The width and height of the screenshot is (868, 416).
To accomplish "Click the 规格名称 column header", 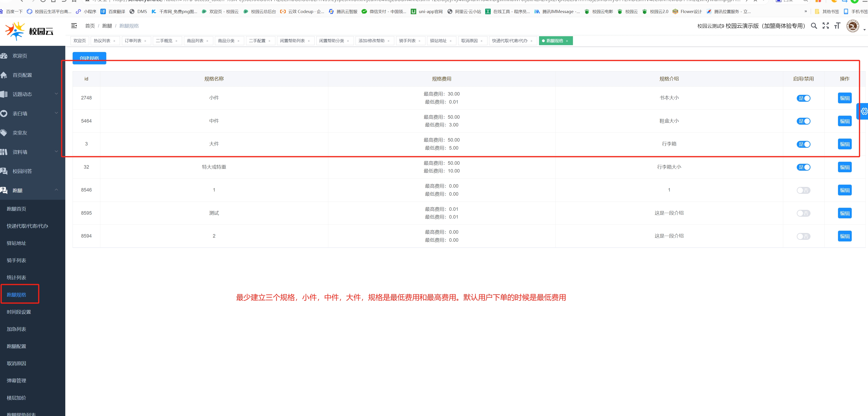I will tap(214, 79).
